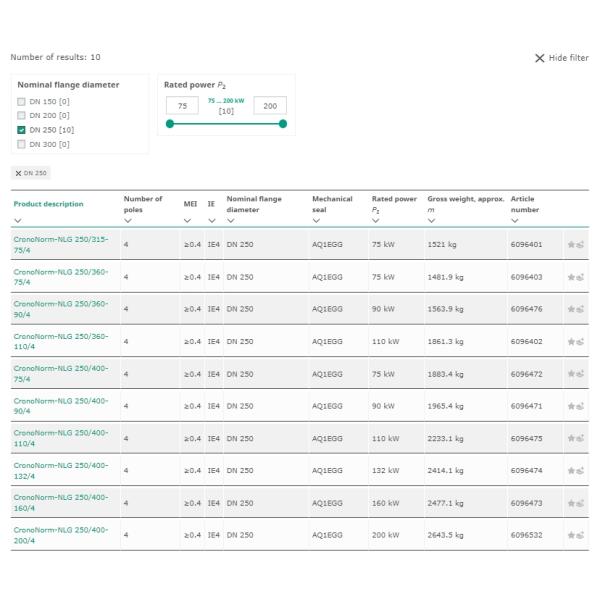Click favorite star for article 6096471
The image size is (600, 600).
tap(572, 406)
